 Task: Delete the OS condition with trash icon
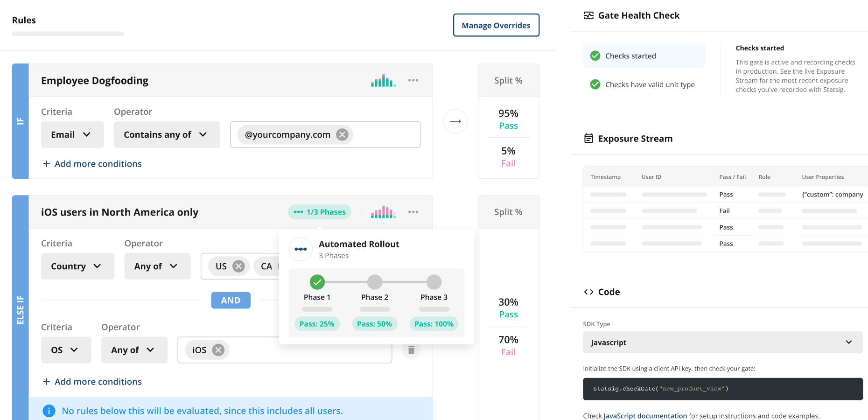coord(411,350)
